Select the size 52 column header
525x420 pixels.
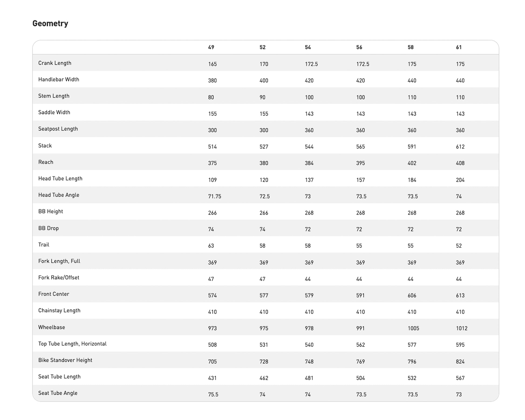tap(262, 47)
